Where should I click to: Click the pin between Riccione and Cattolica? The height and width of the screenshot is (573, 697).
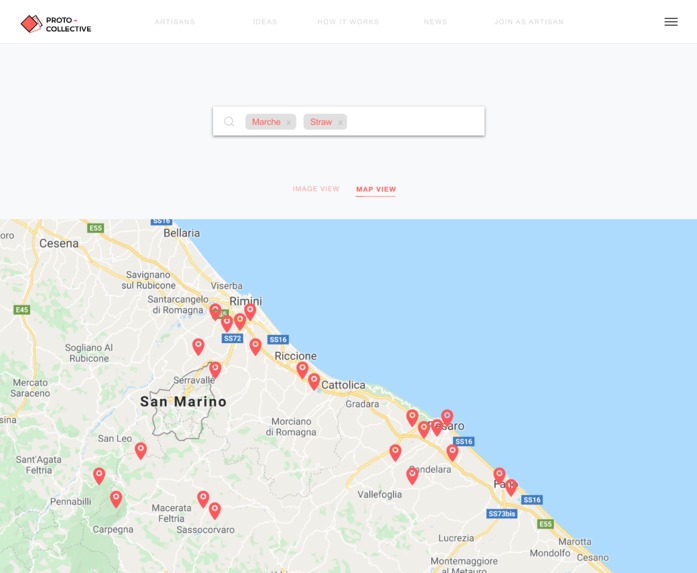(x=302, y=369)
